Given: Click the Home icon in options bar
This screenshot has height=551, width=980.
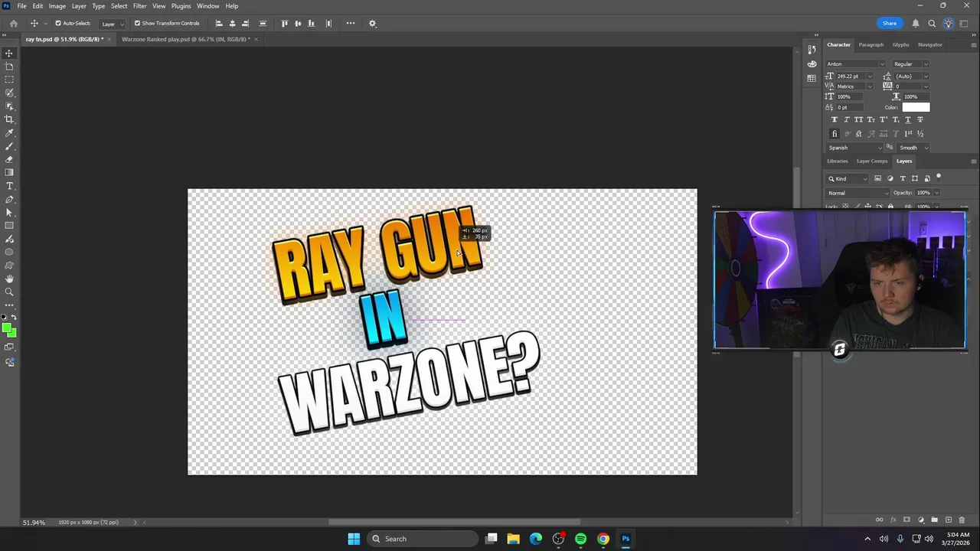Looking at the screenshot, I should click(x=13, y=23).
